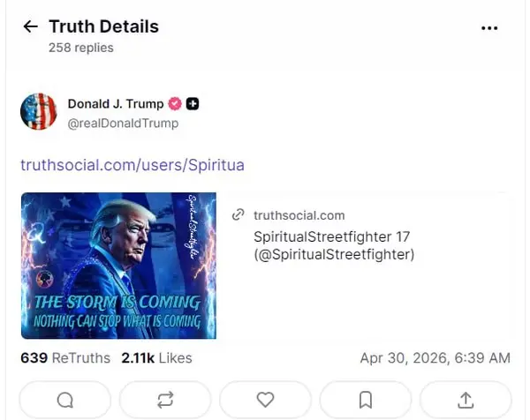The height and width of the screenshot is (420, 530).
Task: Open the @realDonaldTrump handle
Action: (x=123, y=124)
